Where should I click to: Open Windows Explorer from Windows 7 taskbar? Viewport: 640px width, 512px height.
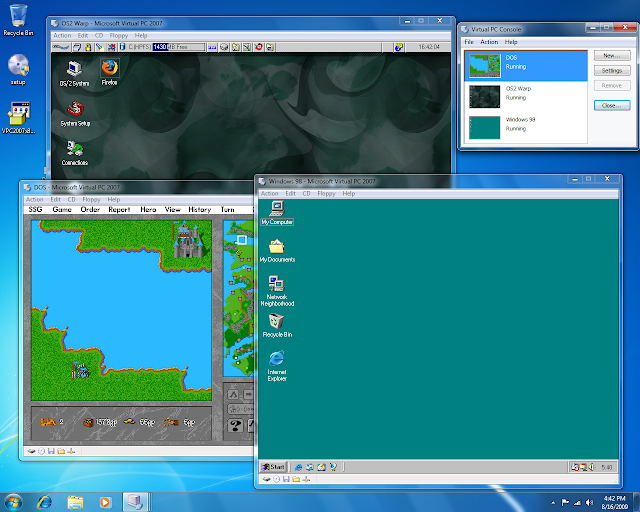tap(76, 502)
